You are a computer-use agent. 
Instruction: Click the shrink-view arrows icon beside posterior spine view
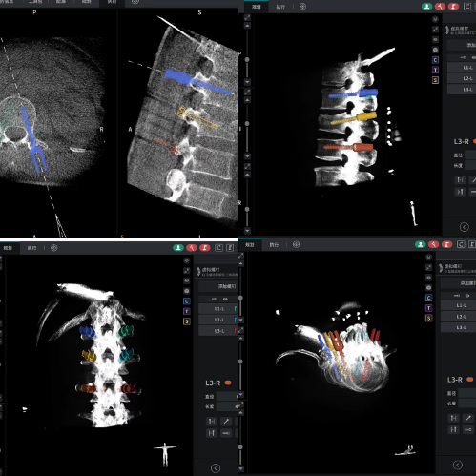point(187,271)
